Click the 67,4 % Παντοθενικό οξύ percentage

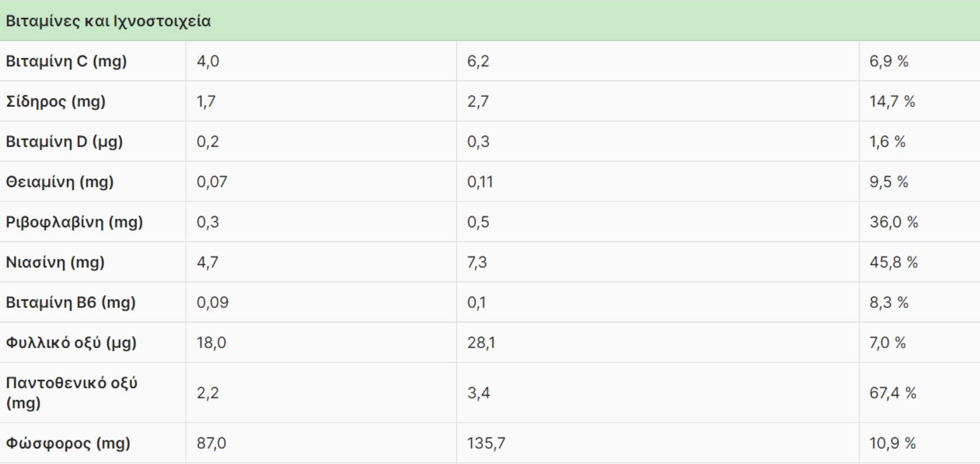pos(893,393)
